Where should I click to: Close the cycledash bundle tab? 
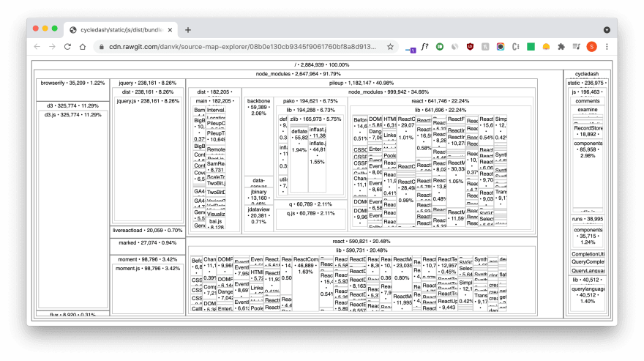point(170,30)
